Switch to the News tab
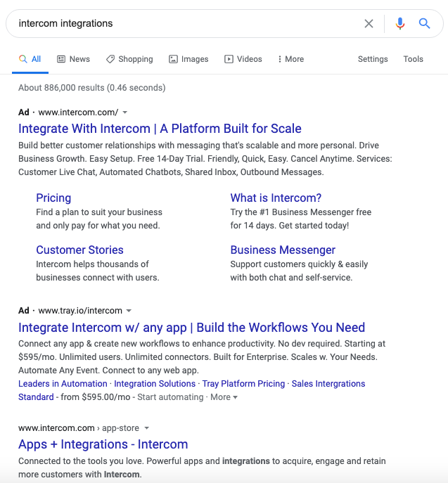 [x=73, y=59]
